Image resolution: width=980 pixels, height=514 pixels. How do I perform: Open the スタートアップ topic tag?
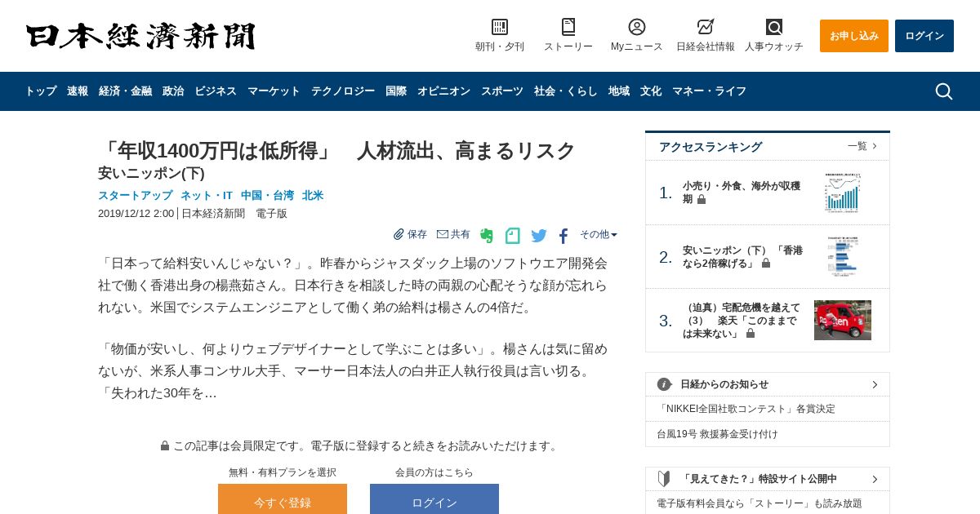pyautogui.click(x=136, y=195)
